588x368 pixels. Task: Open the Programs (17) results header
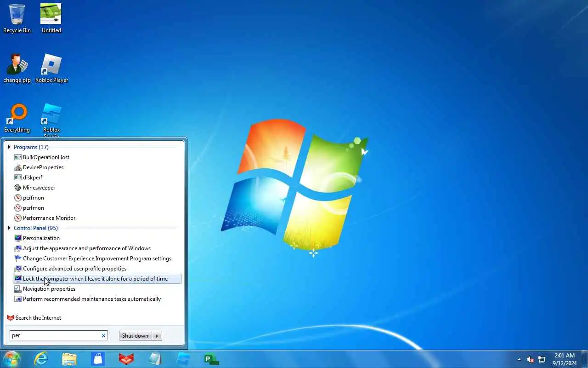31,147
